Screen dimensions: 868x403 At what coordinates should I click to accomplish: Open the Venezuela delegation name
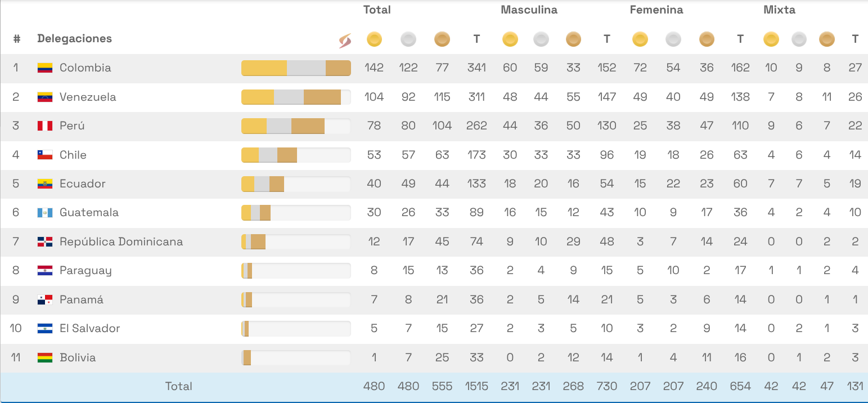coord(88,97)
